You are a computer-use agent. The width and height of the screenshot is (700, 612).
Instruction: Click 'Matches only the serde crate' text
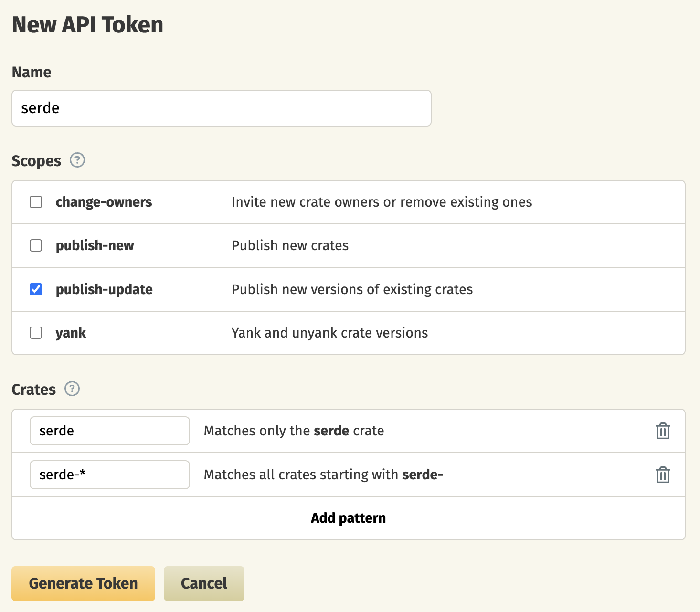click(294, 431)
